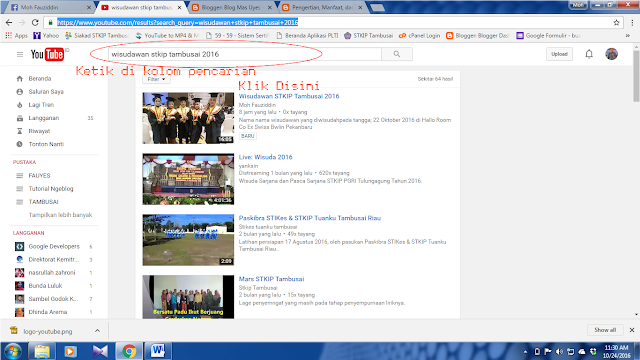Screen dimensions: 640x360
Task: Open Apps bookmarks shortcut
Action: pos(16,36)
